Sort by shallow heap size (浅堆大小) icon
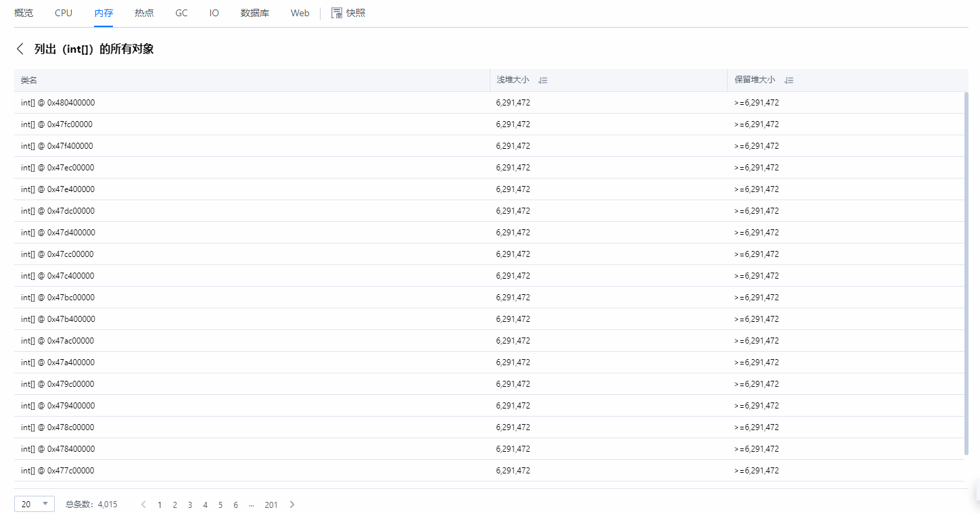The image size is (980, 514). click(x=542, y=80)
